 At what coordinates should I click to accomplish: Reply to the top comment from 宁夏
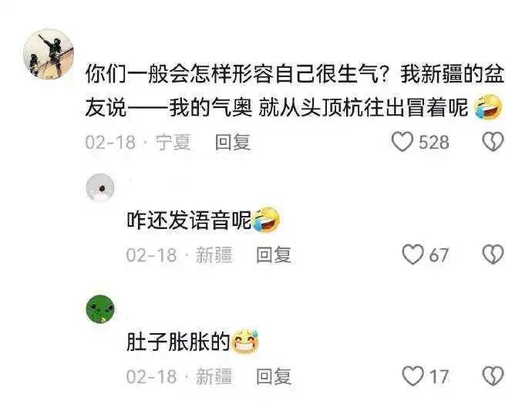(233, 142)
